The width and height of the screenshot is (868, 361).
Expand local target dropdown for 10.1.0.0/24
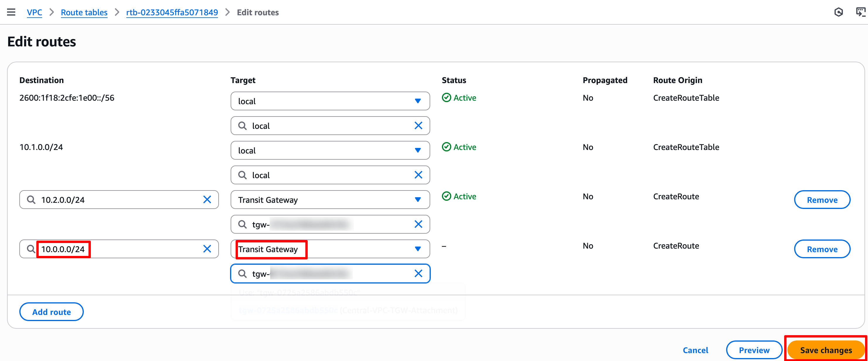point(330,150)
